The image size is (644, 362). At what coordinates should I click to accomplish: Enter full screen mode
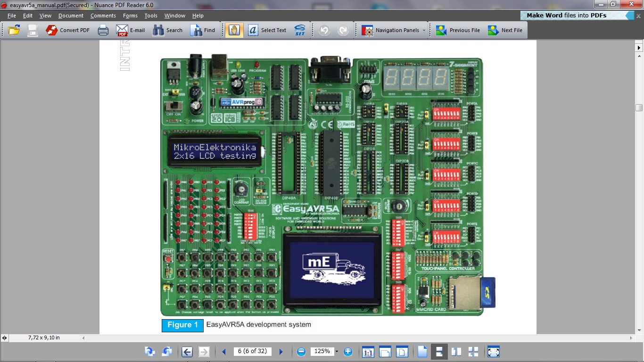494,352
